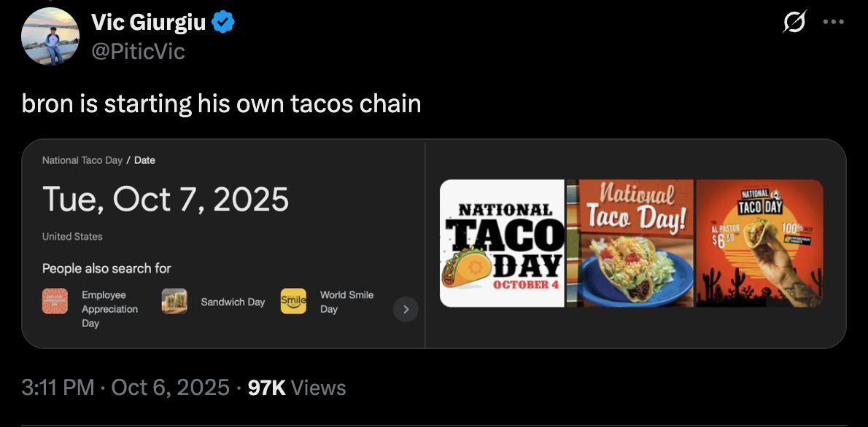The image size is (868, 427).
Task: Click the 3:11 PM Oct 6, 2025 timestamp
Action: (125, 388)
